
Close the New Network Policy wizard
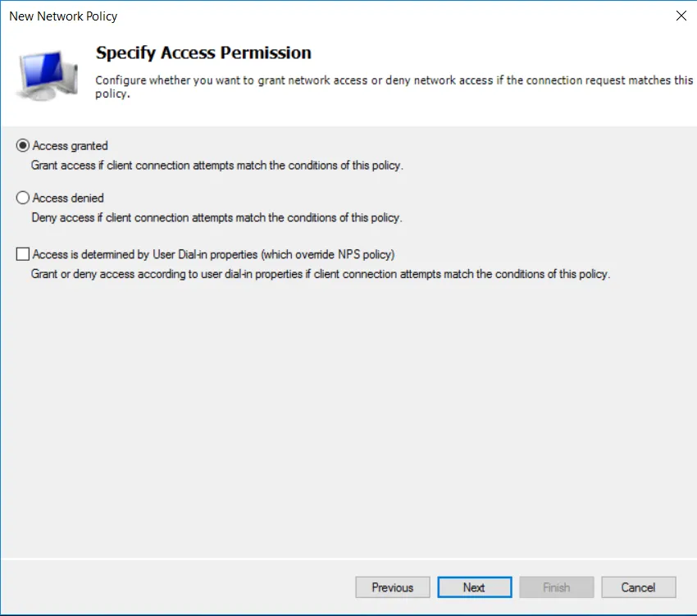(x=681, y=16)
